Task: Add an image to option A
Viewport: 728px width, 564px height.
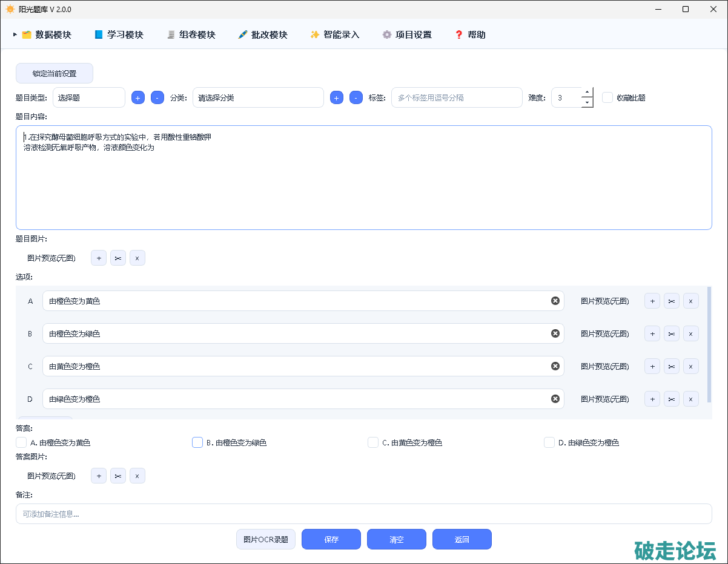Action: [652, 301]
